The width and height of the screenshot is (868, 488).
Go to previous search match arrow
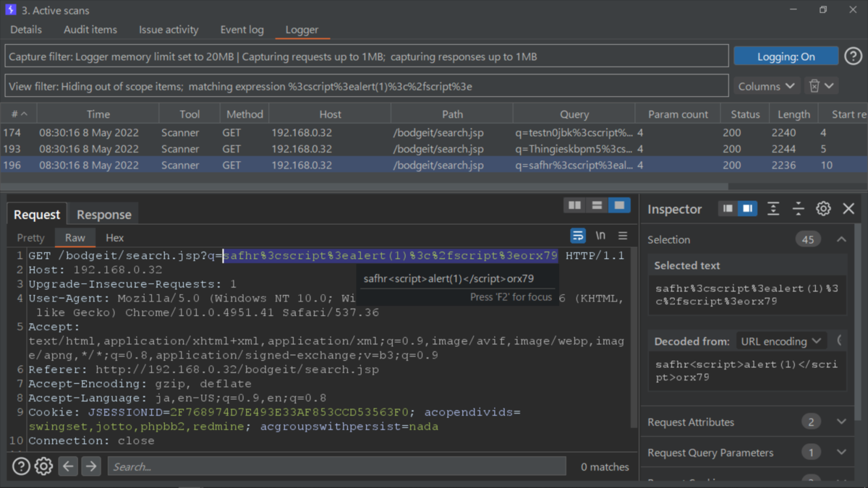tap(68, 466)
